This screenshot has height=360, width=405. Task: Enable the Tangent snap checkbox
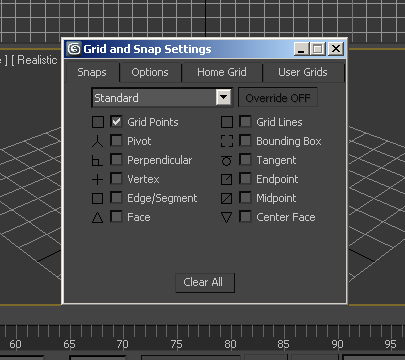(245, 159)
